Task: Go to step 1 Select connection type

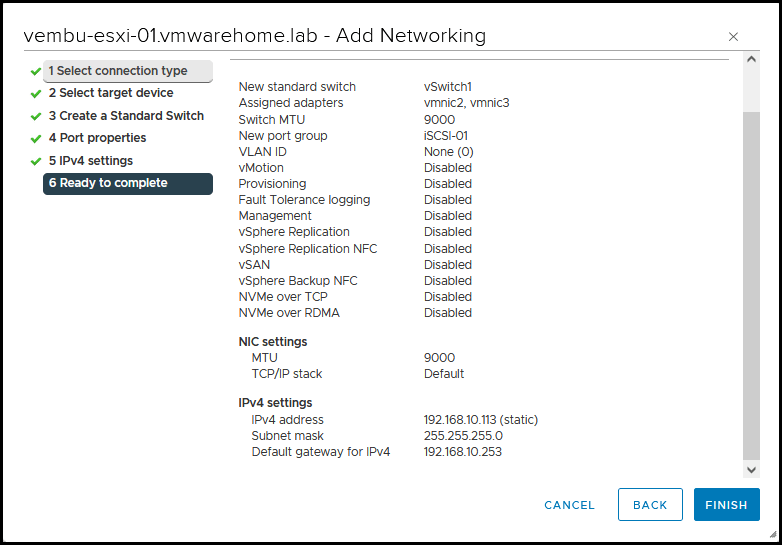Action: click(128, 71)
